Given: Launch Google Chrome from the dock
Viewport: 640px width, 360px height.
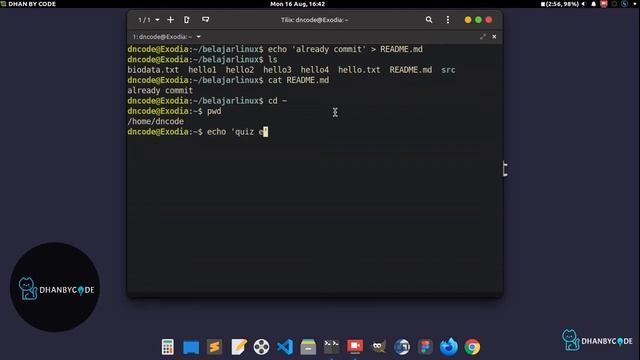Looking at the screenshot, I should (472, 347).
